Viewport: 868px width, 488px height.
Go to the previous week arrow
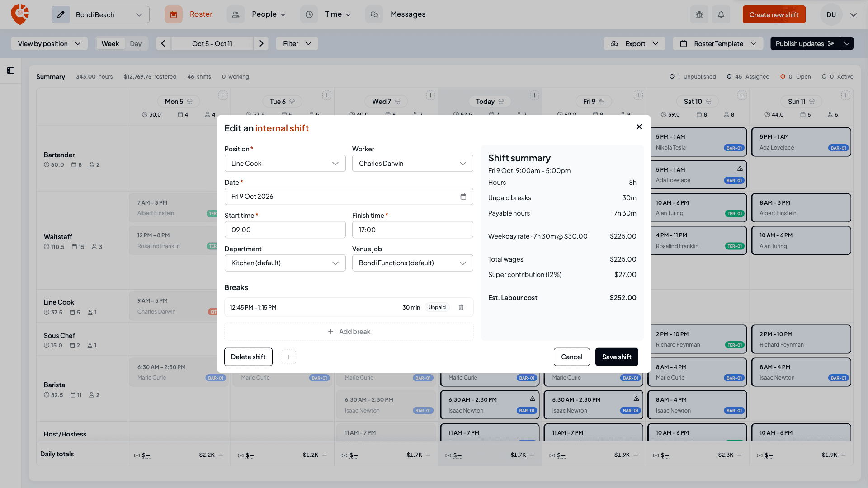point(163,43)
